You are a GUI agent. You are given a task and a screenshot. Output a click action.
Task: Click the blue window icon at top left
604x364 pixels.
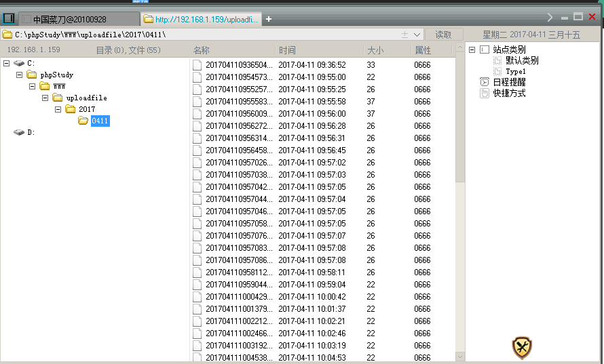pyautogui.click(x=9, y=19)
